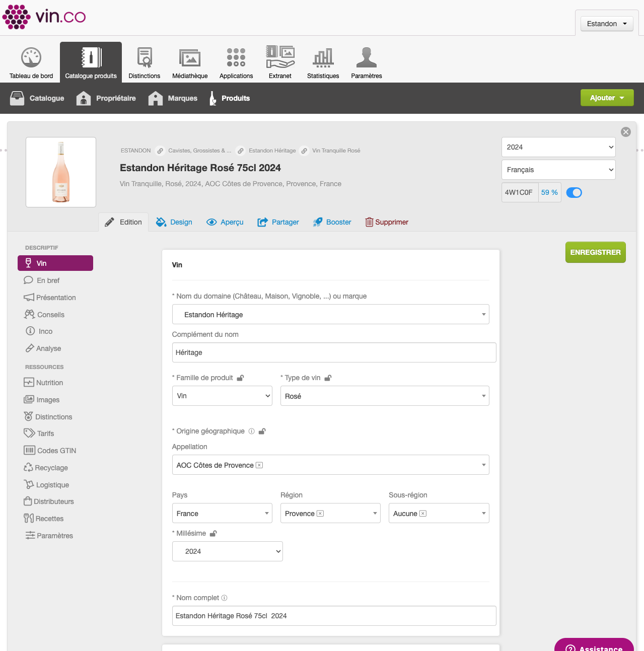644x651 pixels.
Task: Open the Statistiques chart icon
Action: (x=323, y=58)
